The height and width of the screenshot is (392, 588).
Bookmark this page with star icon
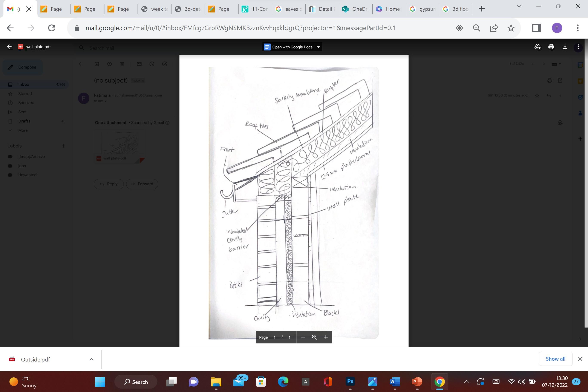pos(511,28)
